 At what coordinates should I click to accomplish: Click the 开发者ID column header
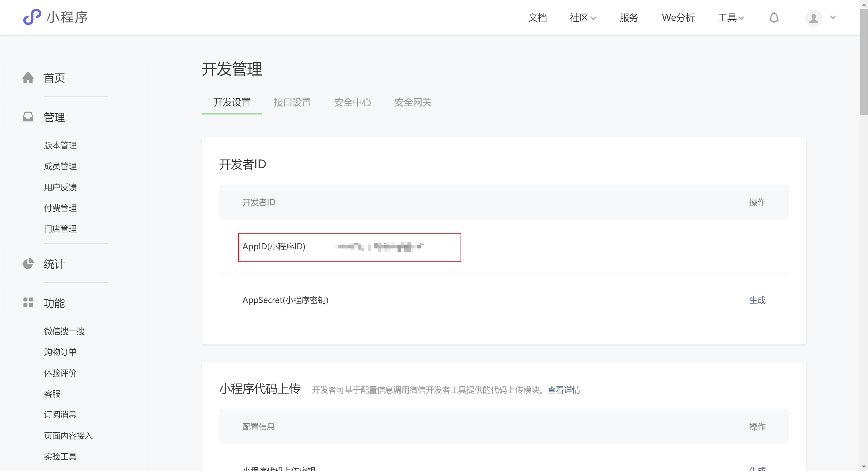pos(259,202)
